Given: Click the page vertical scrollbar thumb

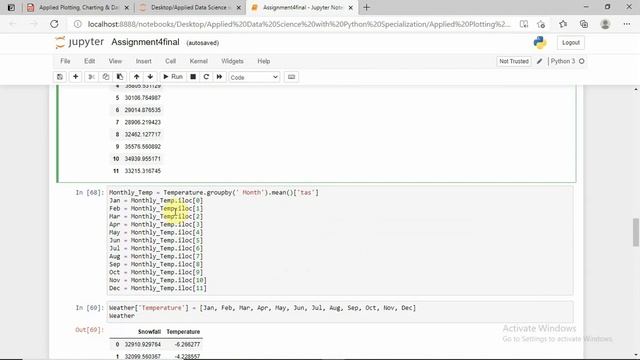Looking at the screenshot, I should tap(636, 232).
